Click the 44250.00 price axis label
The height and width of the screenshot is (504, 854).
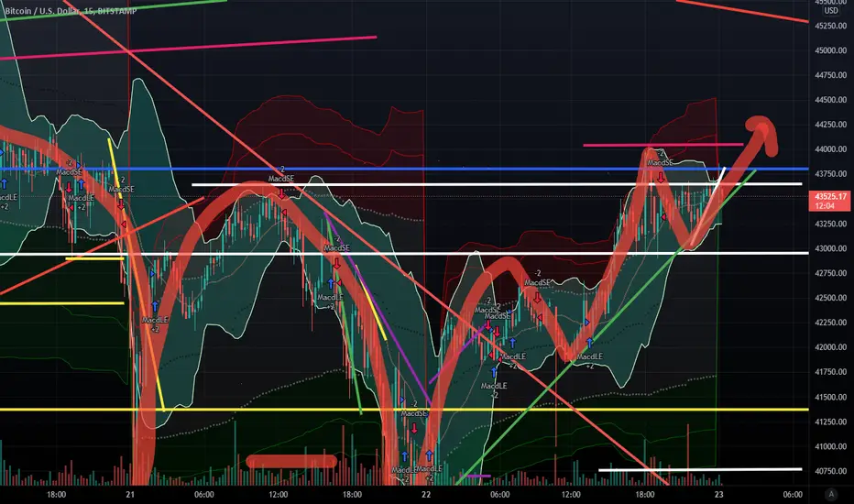pos(830,125)
